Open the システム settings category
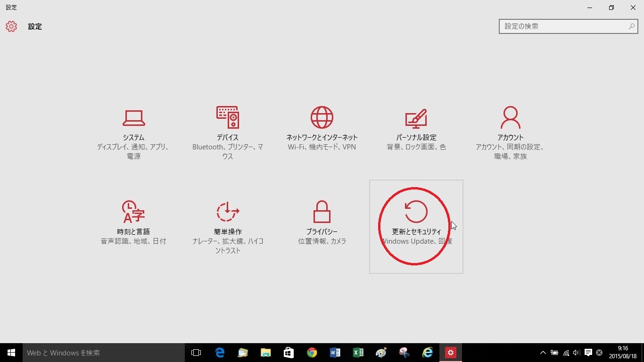 [133, 132]
